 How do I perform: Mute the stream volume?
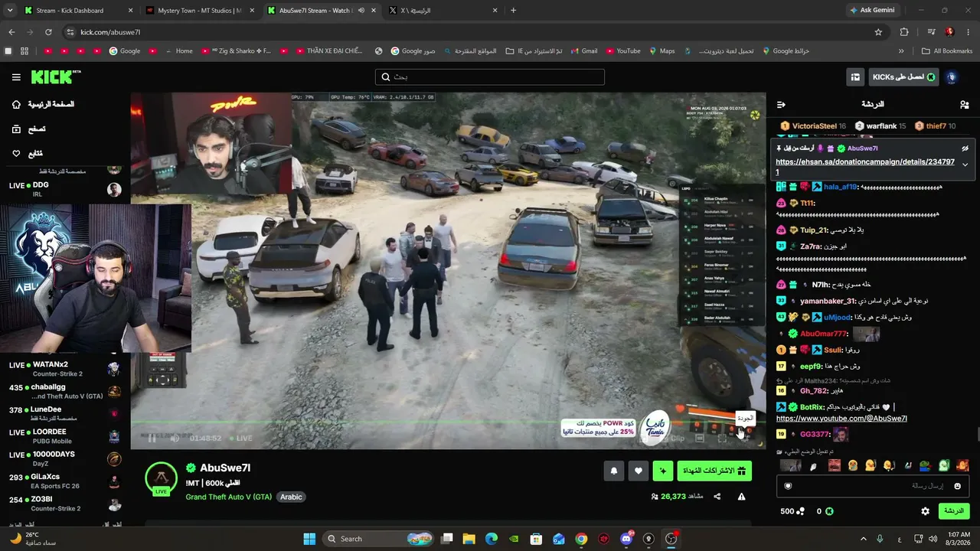(175, 439)
